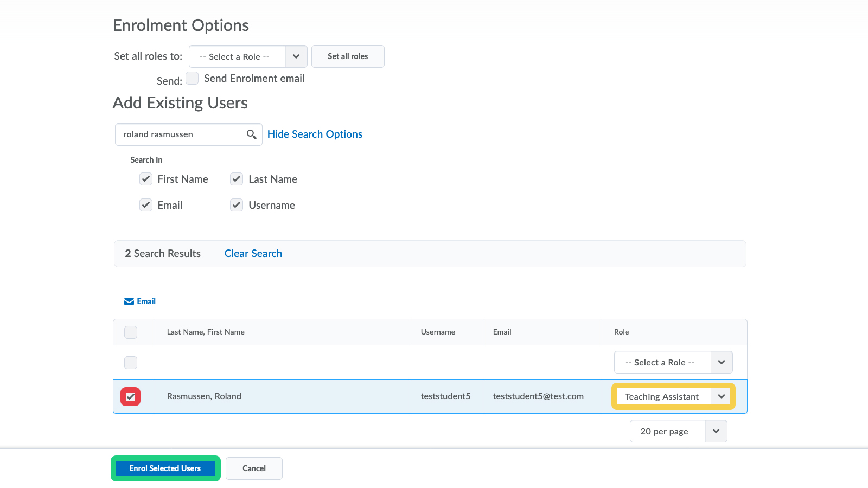868x488 pixels.
Task: Toggle the Send Enrolment email checkbox
Action: [192, 78]
